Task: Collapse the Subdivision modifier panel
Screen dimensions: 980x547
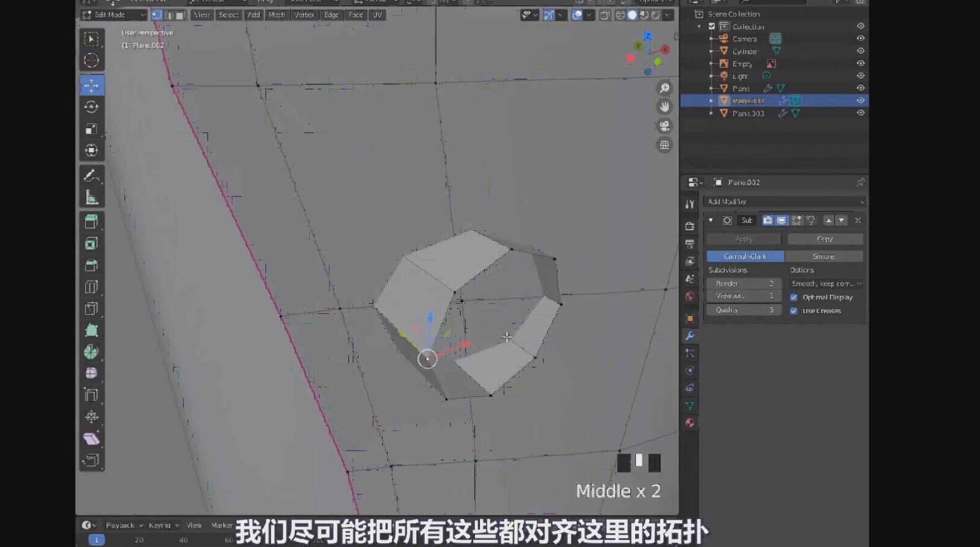Action: click(711, 220)
